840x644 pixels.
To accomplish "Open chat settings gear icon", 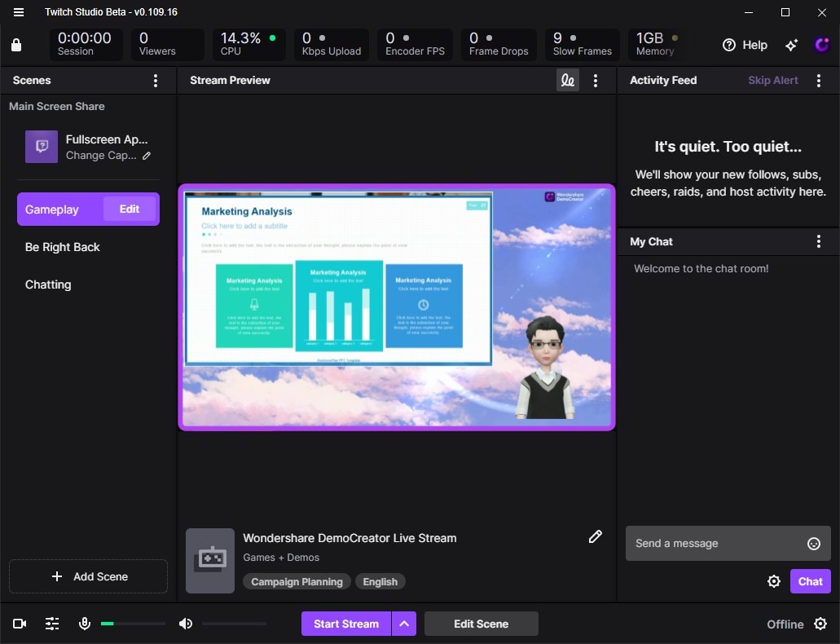I will pyautogui.click(x=773, y=581).
